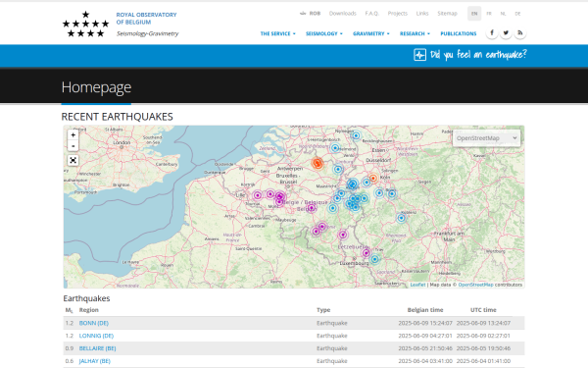
Task: Expand the Seismology menu
Action: point(324,33)
